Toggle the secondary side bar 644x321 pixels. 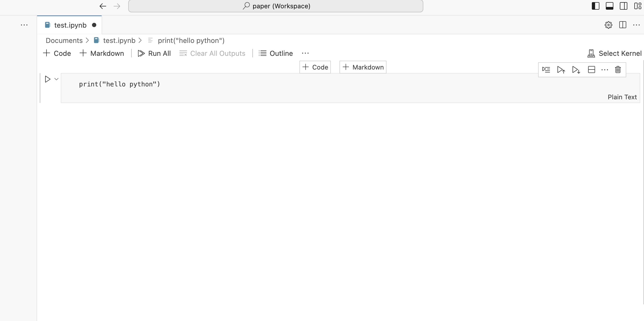tap(623, 6)
